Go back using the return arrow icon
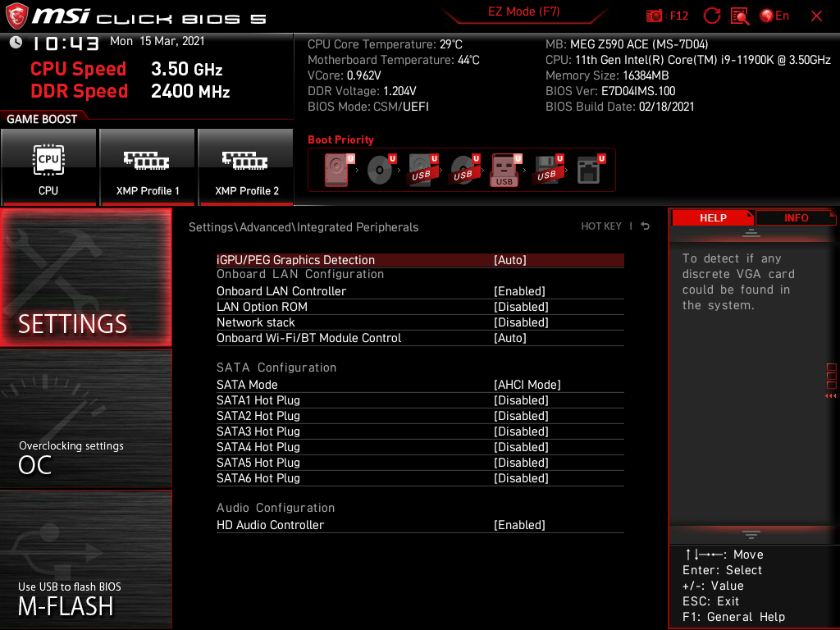 (x=645, y=226)
